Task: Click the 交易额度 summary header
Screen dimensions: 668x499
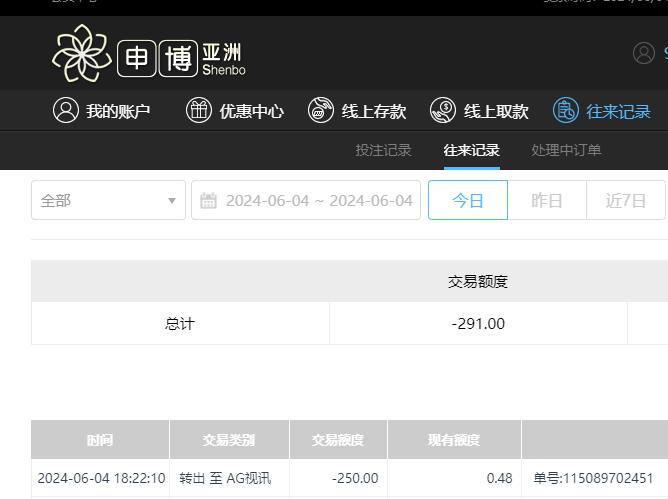Action: (x=478, y=281)
